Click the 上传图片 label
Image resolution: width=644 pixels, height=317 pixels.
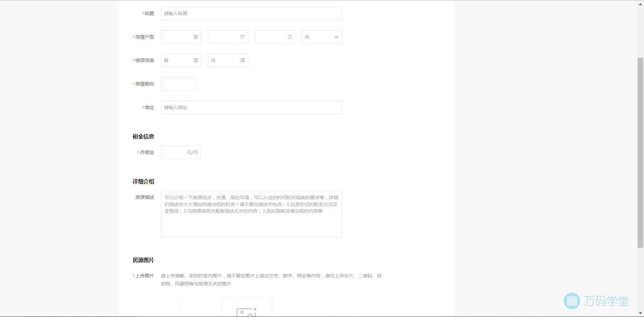point(144,276)
